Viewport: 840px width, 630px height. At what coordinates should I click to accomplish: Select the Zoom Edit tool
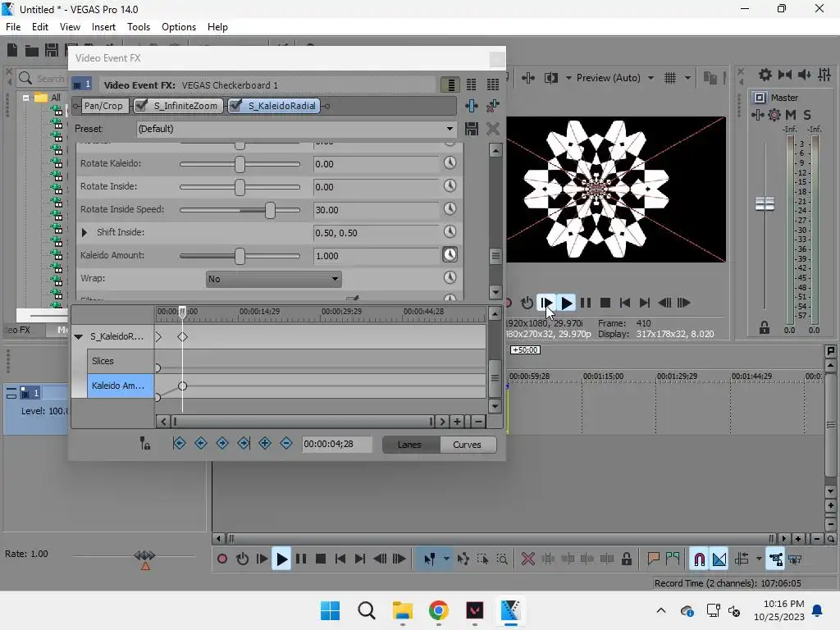tap(502, 559)
